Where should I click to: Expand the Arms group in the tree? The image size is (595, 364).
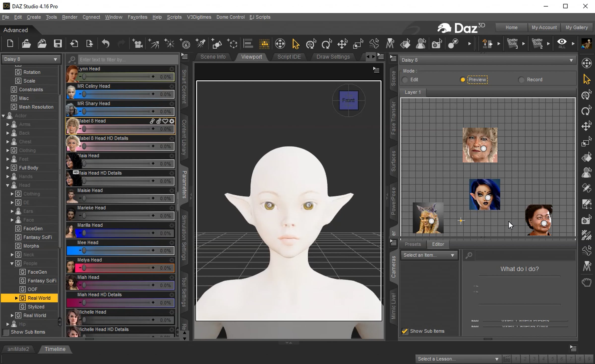(x=8, y=124)
